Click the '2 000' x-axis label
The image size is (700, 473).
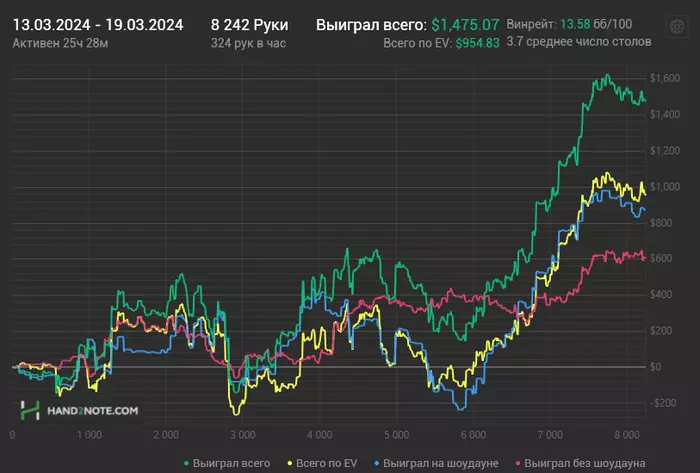pos(166,435)
